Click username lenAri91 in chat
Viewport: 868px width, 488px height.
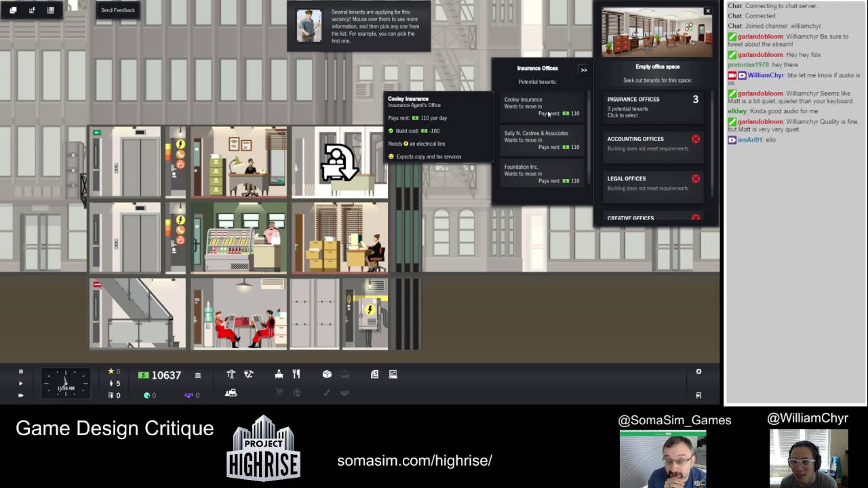click(751, 140)
